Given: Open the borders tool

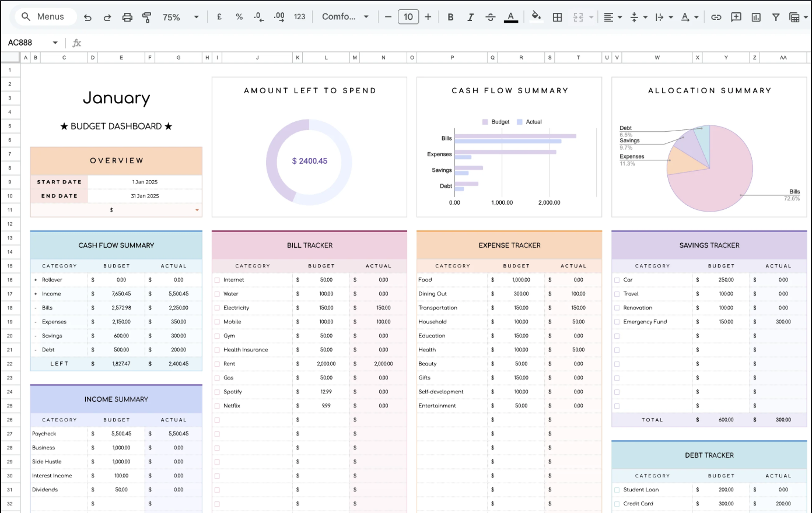Looking at the screenshot, I should (x=557, y=17).
